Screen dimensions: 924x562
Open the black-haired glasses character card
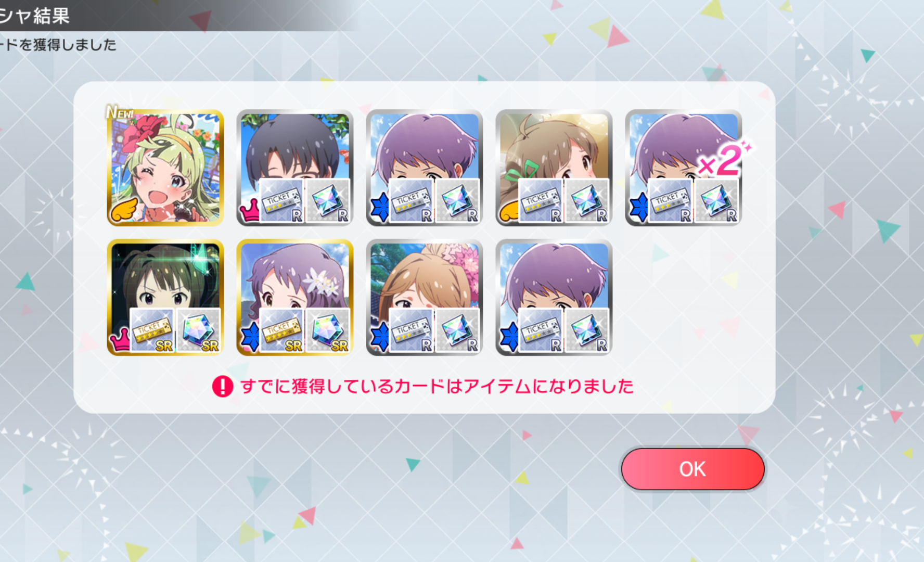pos(295,168)
